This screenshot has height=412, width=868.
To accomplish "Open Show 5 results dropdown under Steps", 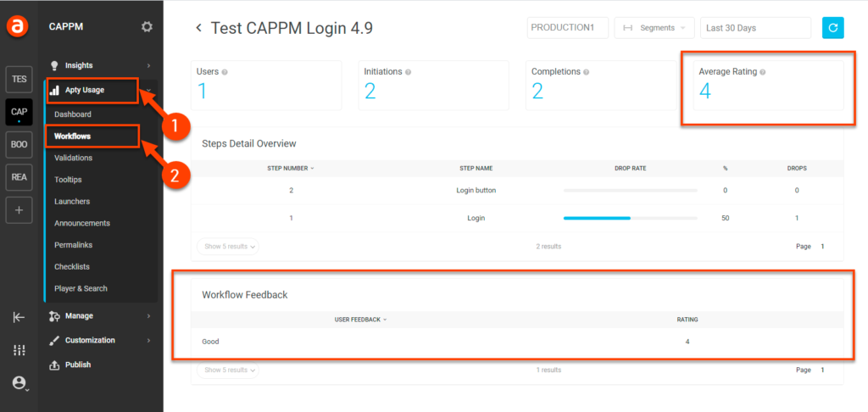I will [x=228, y=247].
